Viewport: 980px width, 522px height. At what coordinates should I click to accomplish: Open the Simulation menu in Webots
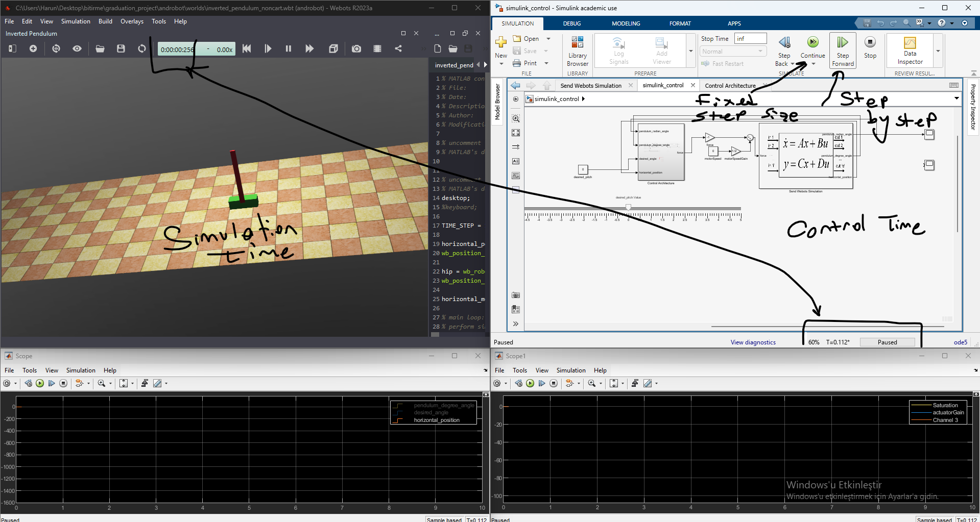point(76,21)
